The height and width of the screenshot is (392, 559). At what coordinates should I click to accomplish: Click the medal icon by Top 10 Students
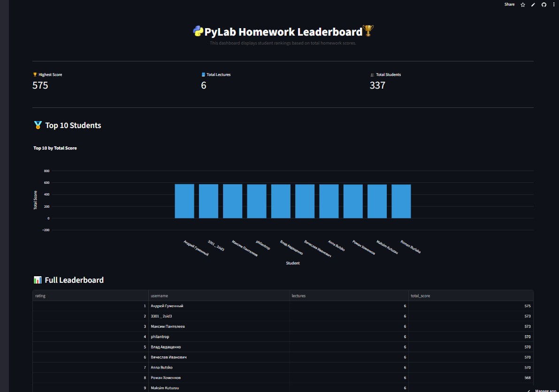(x=38, y=125)
